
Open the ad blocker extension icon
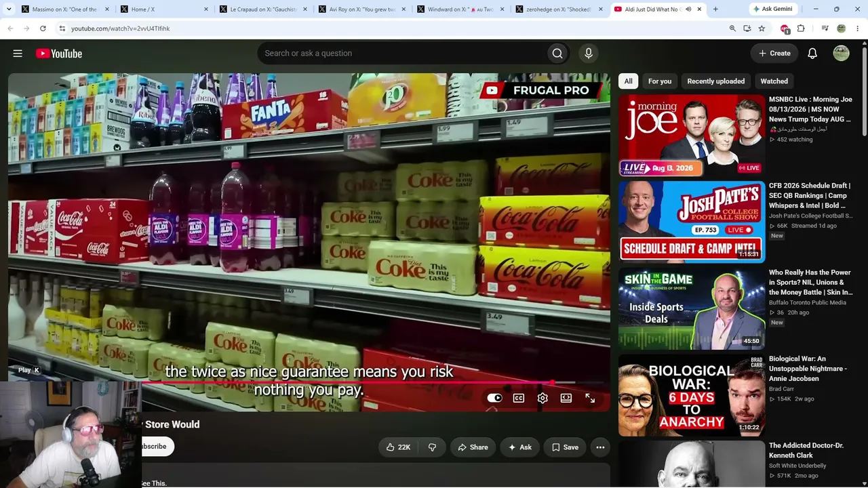click(x=785, y=28)
